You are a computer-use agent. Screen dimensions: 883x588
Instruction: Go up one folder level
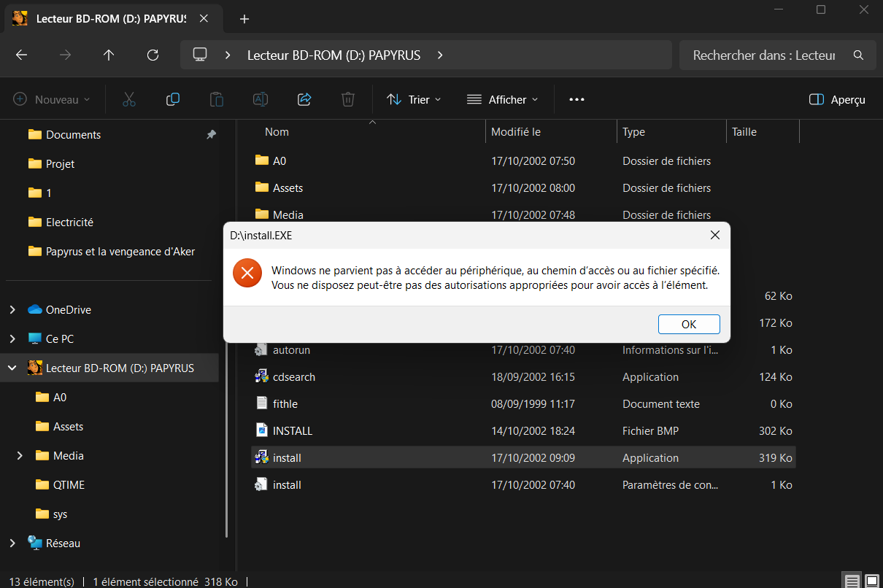point(109,55)
